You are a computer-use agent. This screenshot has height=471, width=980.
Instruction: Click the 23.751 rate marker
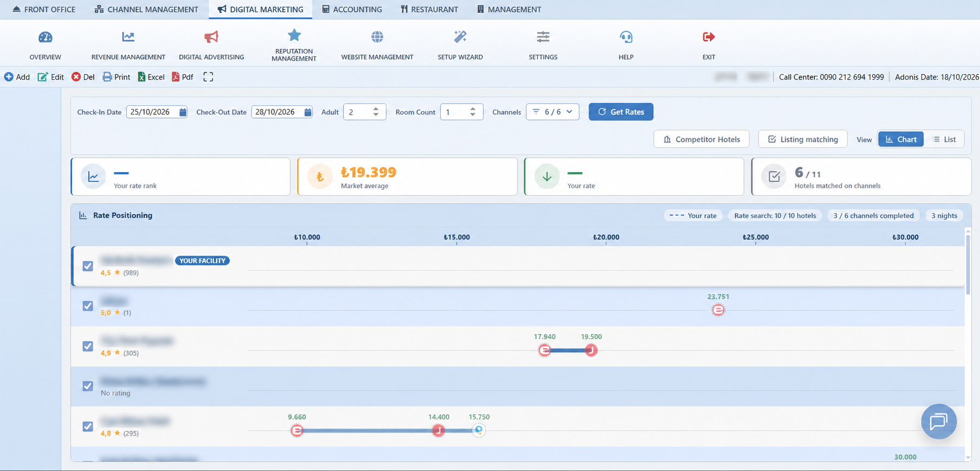[x=718, y=310]
